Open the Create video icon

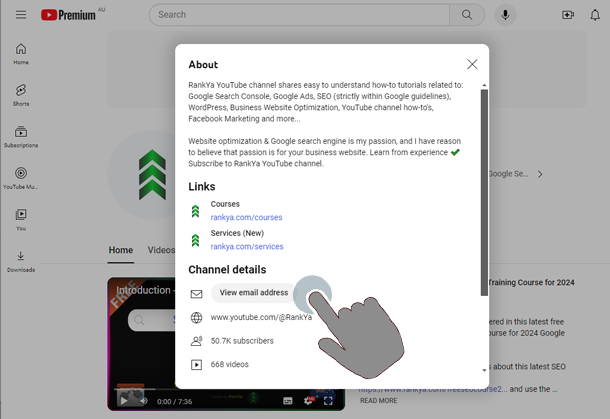[568, 15]
